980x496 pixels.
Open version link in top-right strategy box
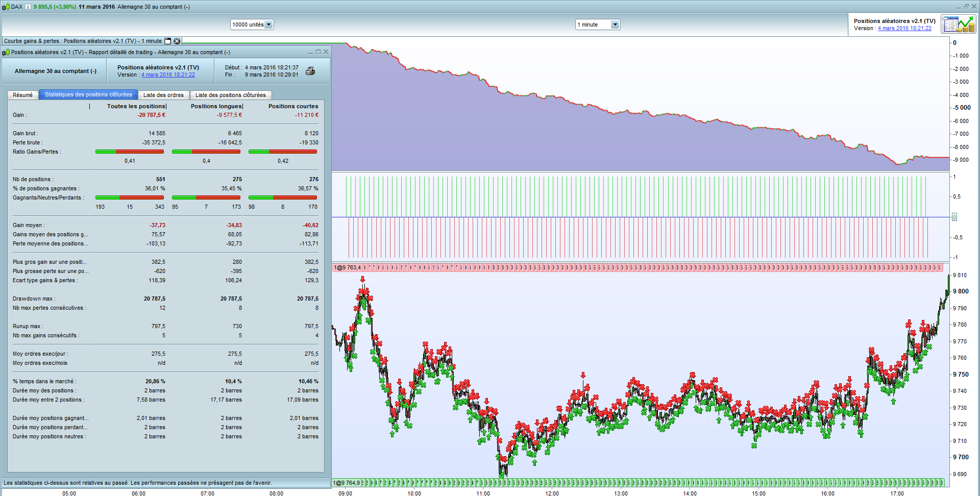904,28
